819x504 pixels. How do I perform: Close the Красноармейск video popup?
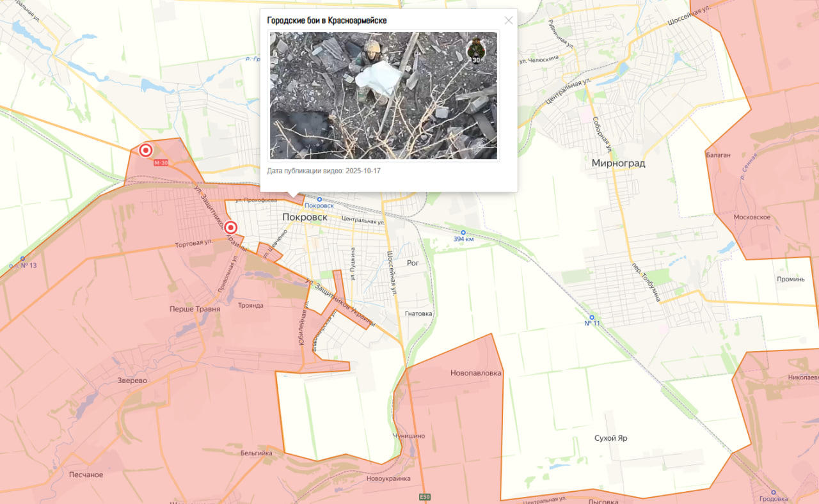[x=509, y=20]
